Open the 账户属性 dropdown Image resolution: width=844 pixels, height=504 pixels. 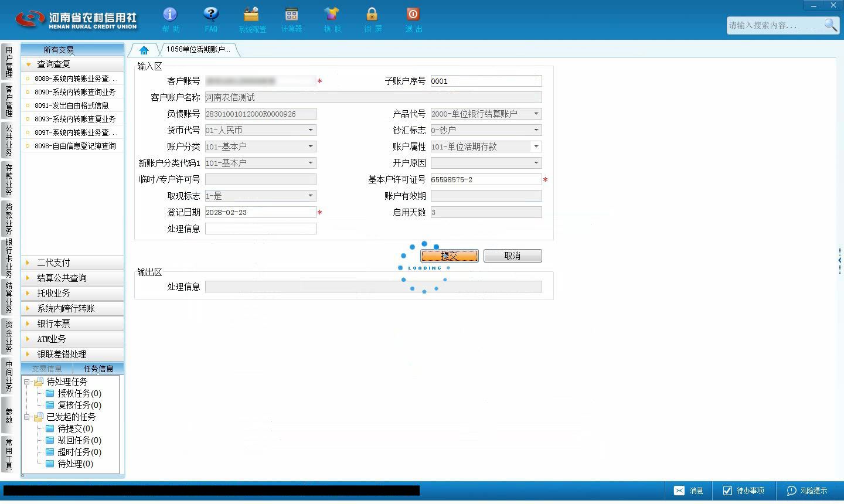coord(536,147)
